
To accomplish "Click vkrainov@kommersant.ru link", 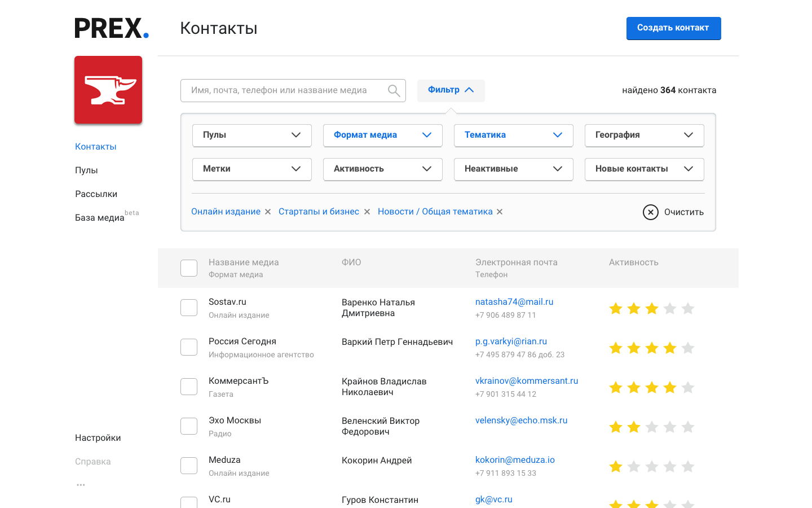I will click(x=527, y=381).
